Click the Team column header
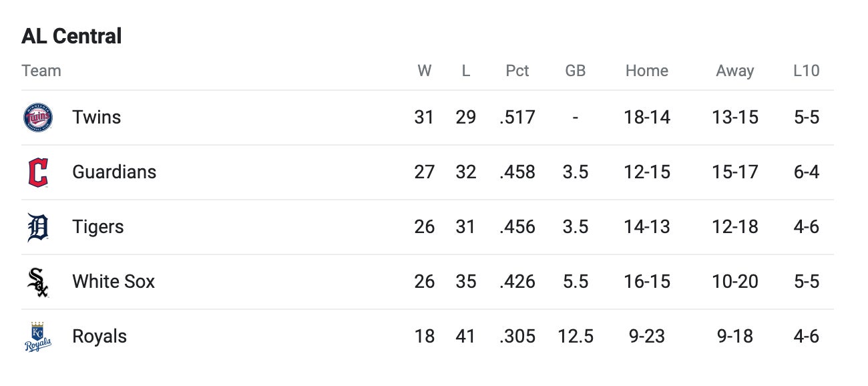Image resolution: width=868 pixels, height=386 pixels. tap(41, 71)
